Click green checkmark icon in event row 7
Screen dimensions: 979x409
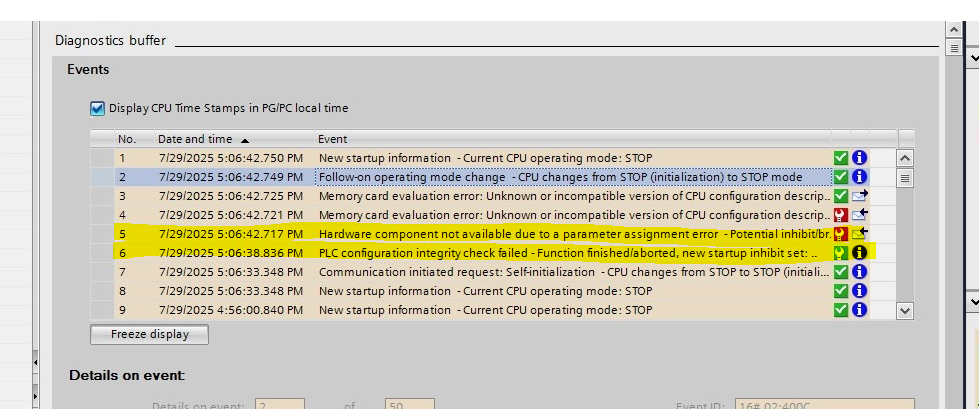click(840, 272)
